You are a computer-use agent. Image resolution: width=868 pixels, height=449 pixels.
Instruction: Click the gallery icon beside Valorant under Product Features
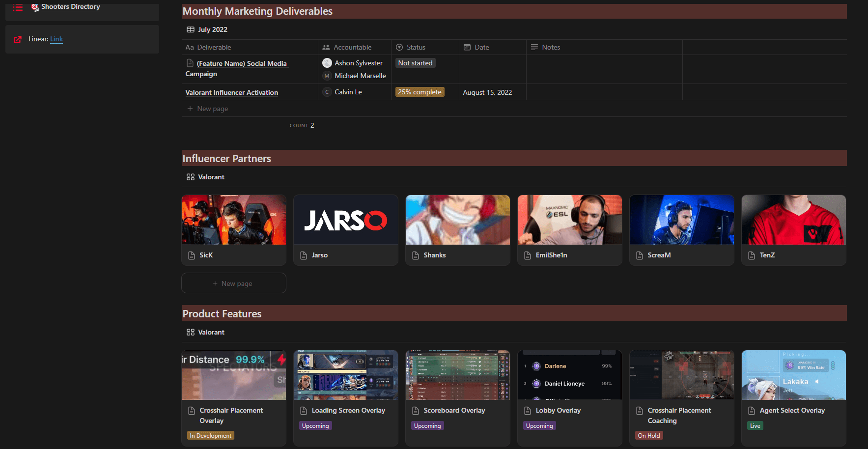pyautogui.click(x=191, y=332)
